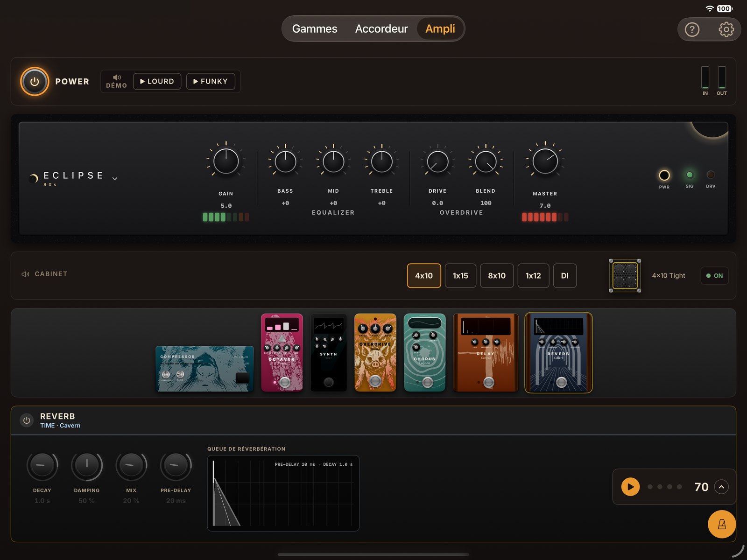The width and height of the screenshot is (747, 560).
Task: Open the settings gear icon
Action: point(726,30)
